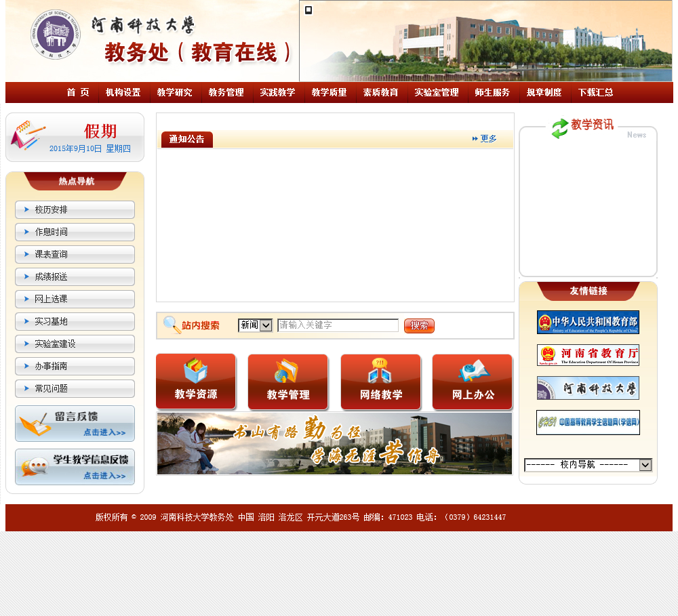Click blue arrow bullet beside 校历安排
The height and width of the screenshot is (616, 678).
tap(26, 209)
